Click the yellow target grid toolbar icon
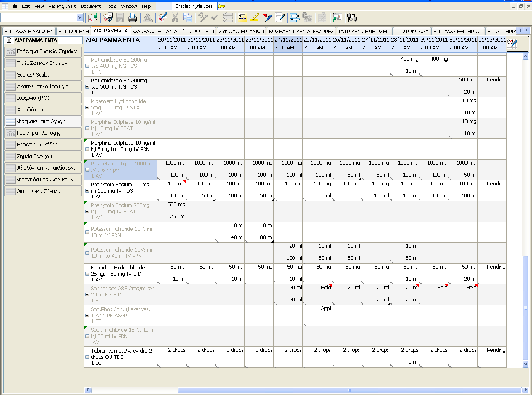Image resolution: width=532 pixels, height=395 pixels. pyautogui.click(x=242, y=17)
